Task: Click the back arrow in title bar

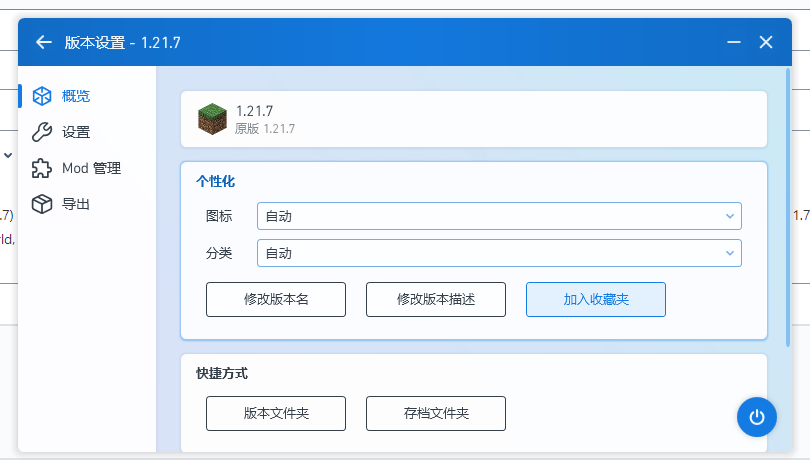Action: [x=43, y=42]
